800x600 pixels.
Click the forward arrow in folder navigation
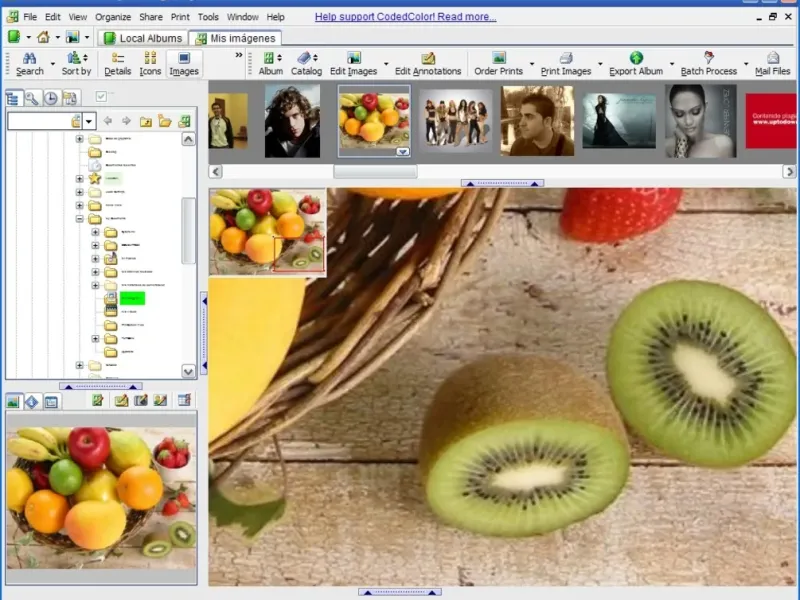127,121
